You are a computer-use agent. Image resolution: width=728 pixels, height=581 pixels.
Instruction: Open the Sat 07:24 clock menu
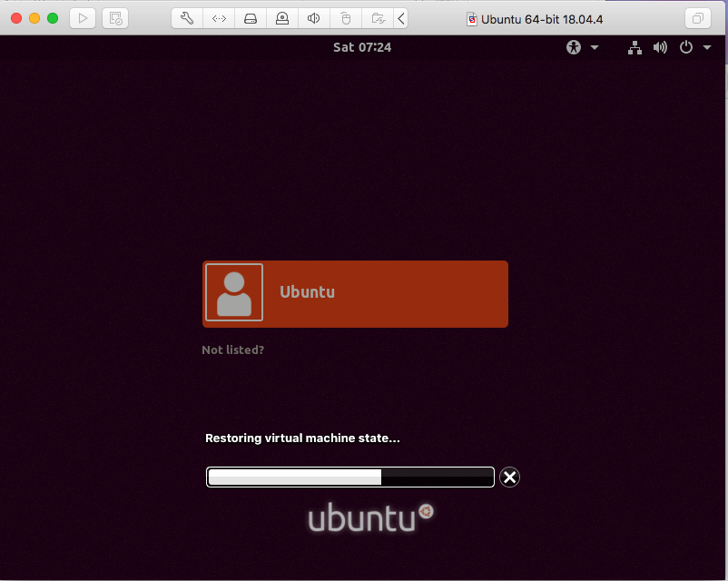362,47
